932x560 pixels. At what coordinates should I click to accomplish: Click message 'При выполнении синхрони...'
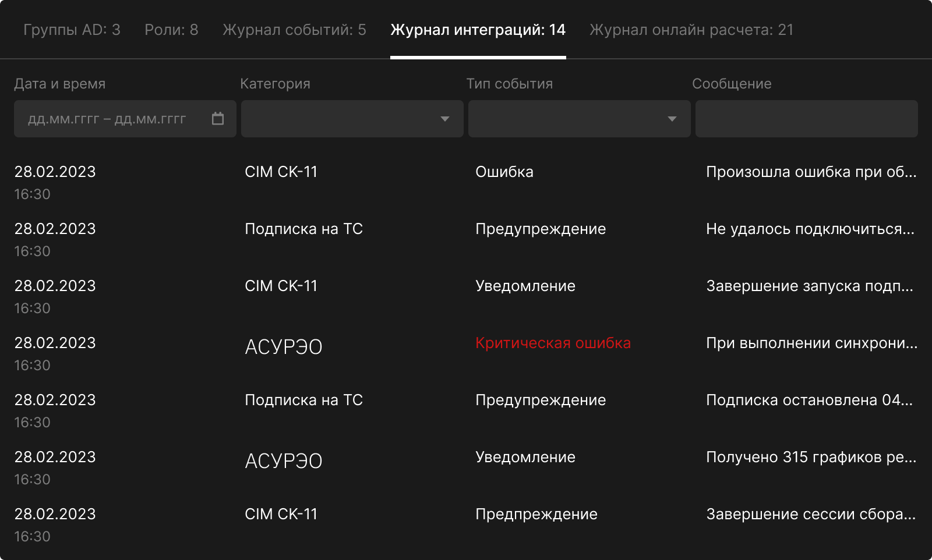[811, 343]
